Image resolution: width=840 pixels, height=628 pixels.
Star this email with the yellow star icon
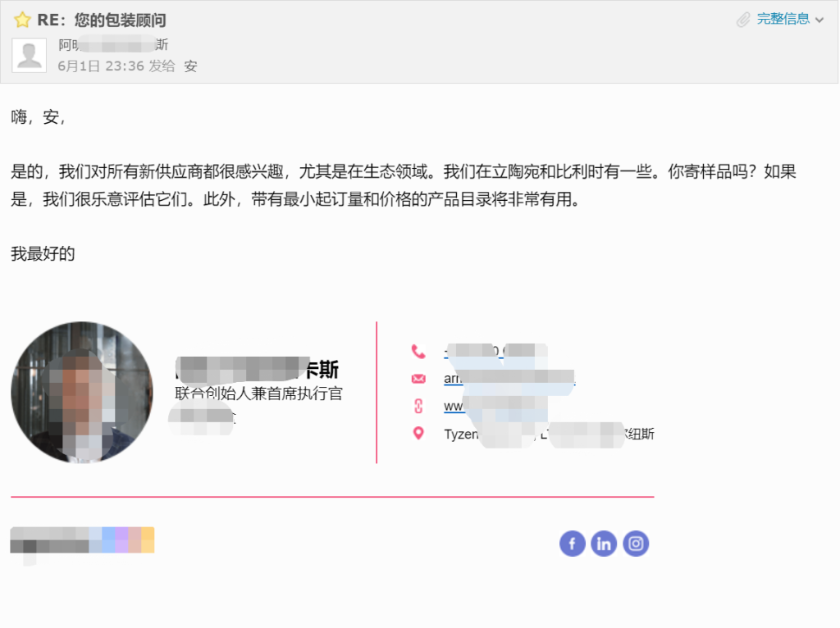click(x=22, y=20)
